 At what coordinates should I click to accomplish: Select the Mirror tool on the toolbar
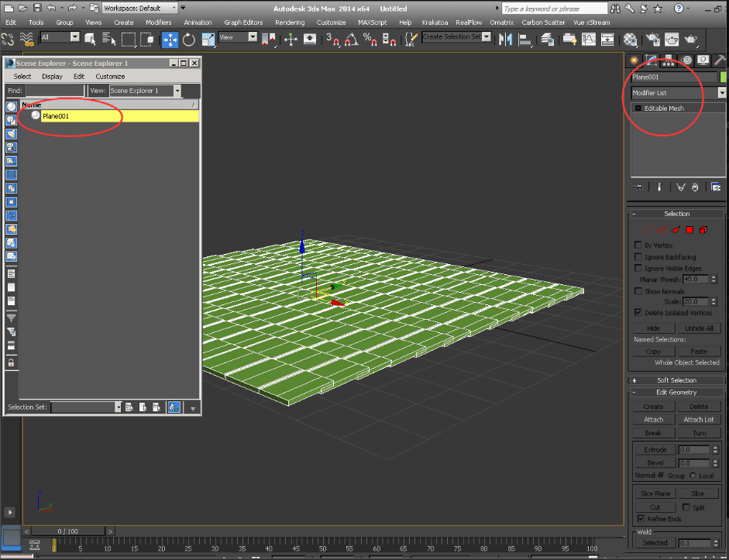(x=507, y=40)
